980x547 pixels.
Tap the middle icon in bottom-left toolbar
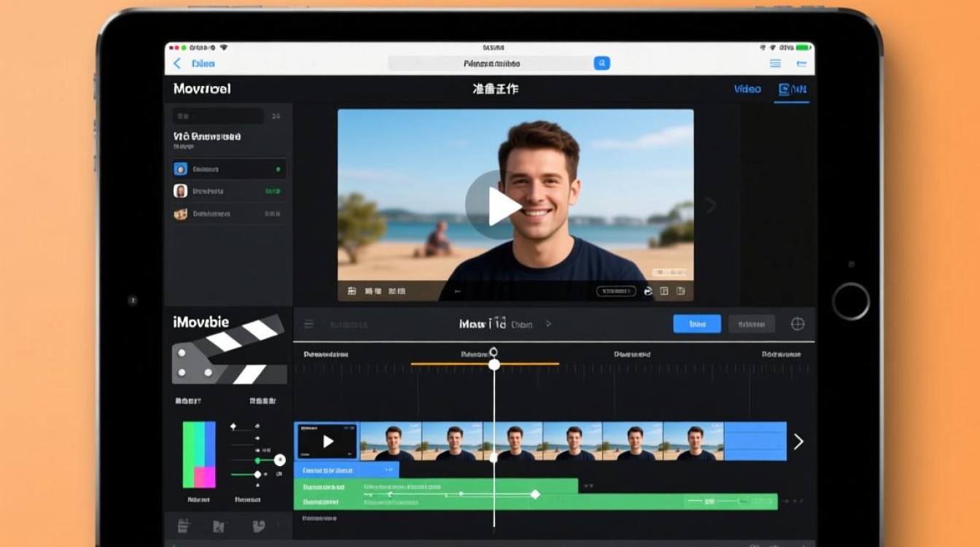[x=219, y=525]
